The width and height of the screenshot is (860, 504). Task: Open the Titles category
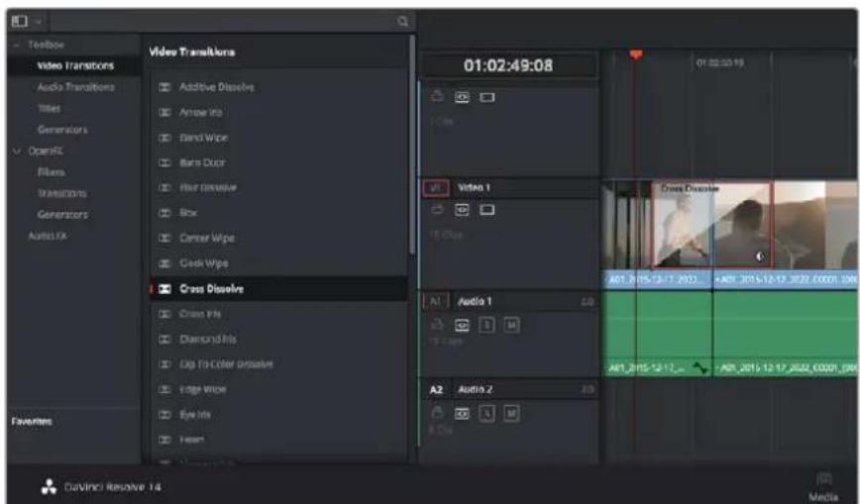[x=49, y=109]
